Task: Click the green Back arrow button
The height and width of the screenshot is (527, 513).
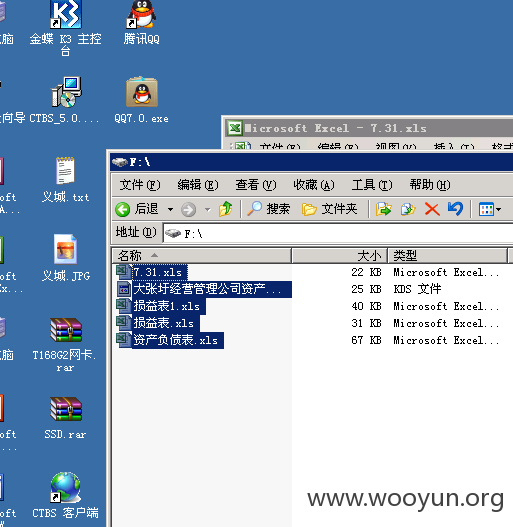Action: [123, 209]
